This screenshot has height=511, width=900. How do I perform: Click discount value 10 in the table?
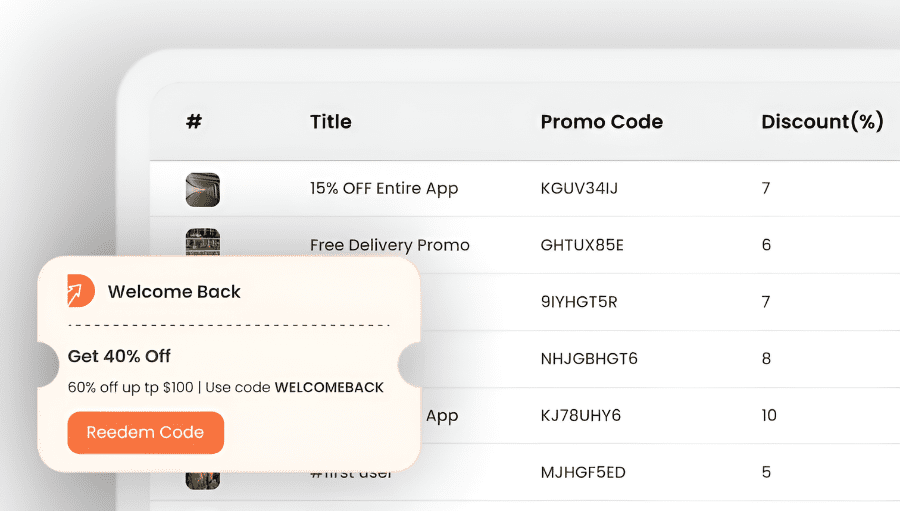pyautogui.click(x=769, y=415)
